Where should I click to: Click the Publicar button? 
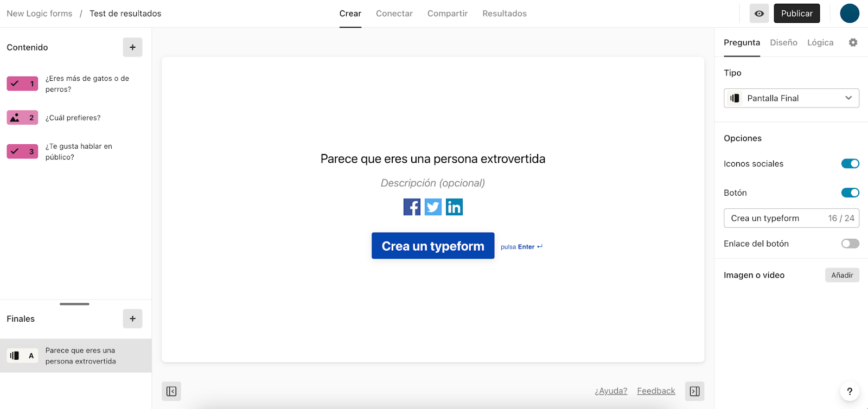[797, 14]
